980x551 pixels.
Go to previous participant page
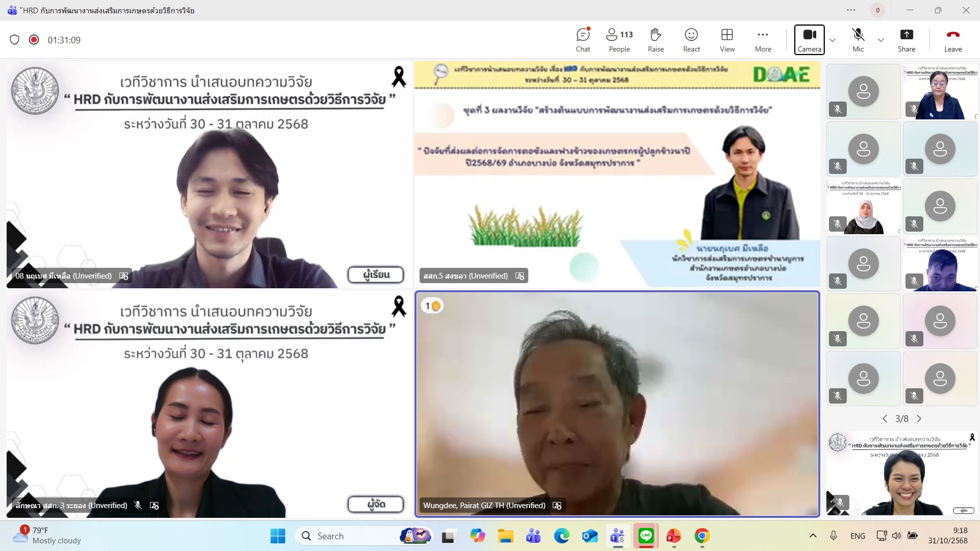[x=885, y=419]
